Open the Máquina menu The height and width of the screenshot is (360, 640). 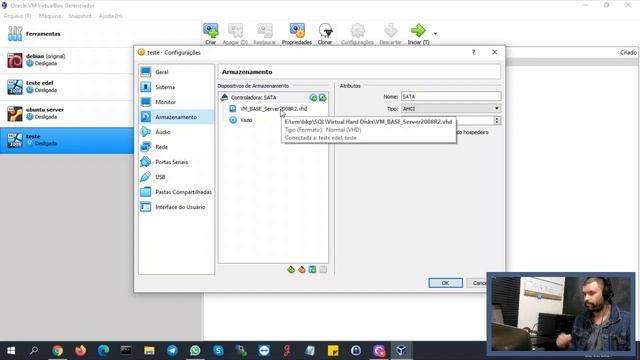(x=50, y=16)
